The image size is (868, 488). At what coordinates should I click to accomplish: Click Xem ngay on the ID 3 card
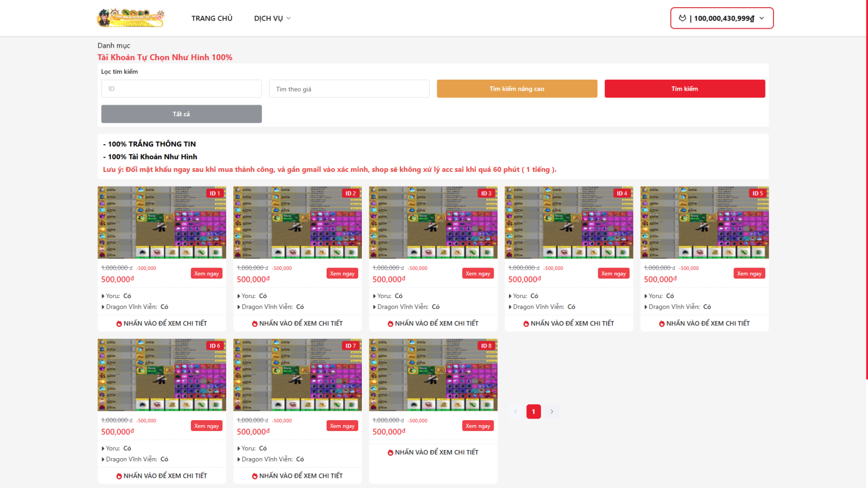478,274
